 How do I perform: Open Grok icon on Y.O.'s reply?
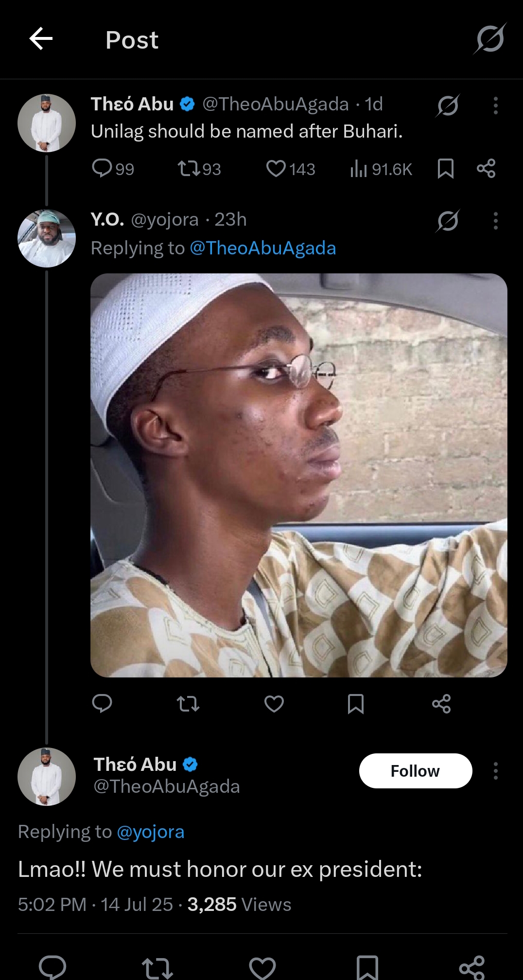coord(448,220)
